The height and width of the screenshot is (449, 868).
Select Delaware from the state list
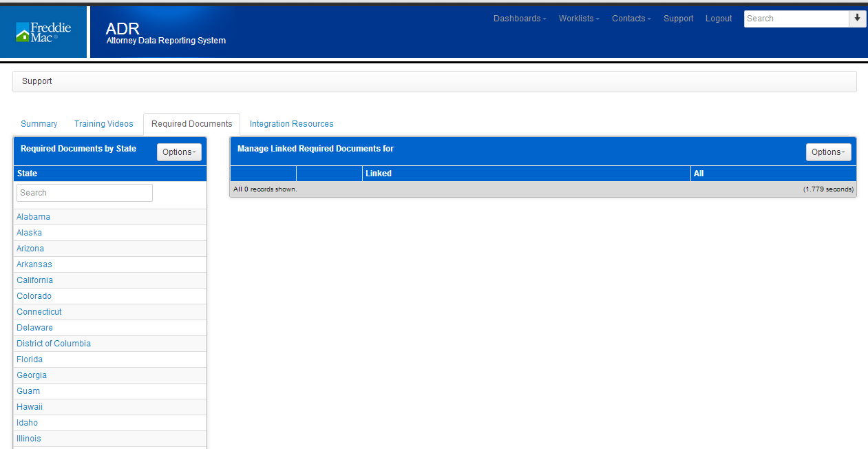click(35, 328)
